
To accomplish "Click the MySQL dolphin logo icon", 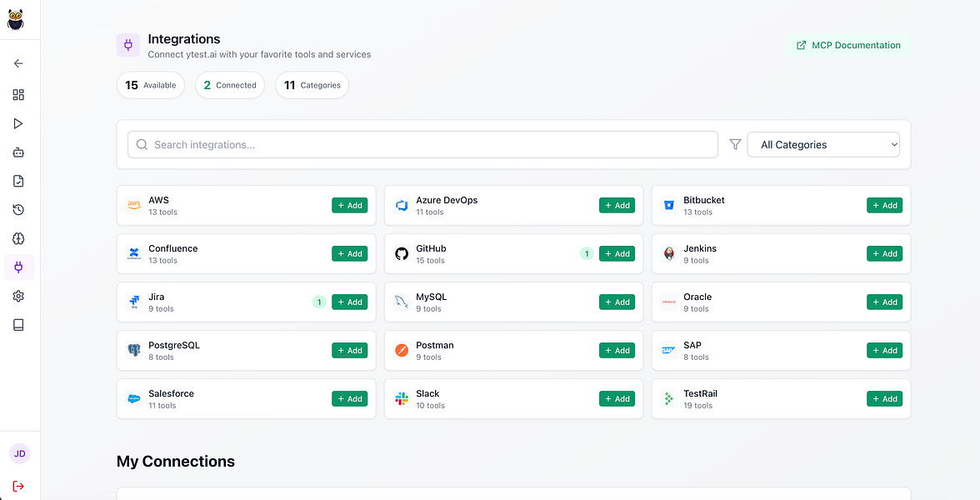I will (402, 302).
